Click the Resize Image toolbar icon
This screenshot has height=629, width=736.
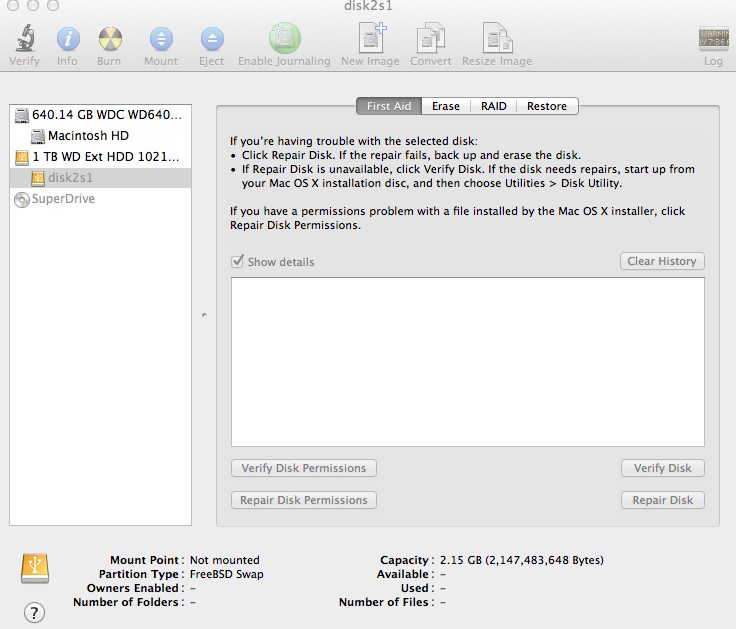pyautogui.click(x=497, y=37)
